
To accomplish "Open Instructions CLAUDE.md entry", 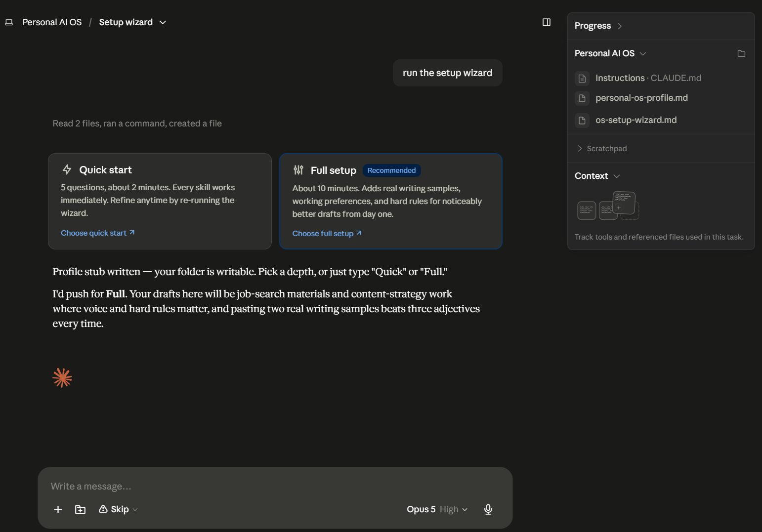I will pyautogui.click(x=648, y=78).
